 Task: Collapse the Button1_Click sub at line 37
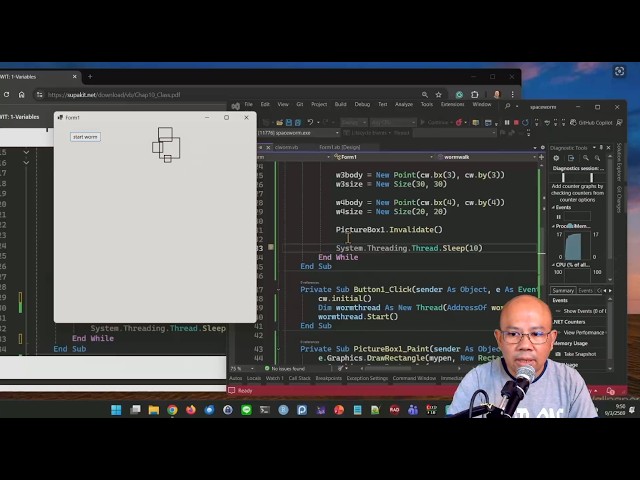[x=278, y=290]
